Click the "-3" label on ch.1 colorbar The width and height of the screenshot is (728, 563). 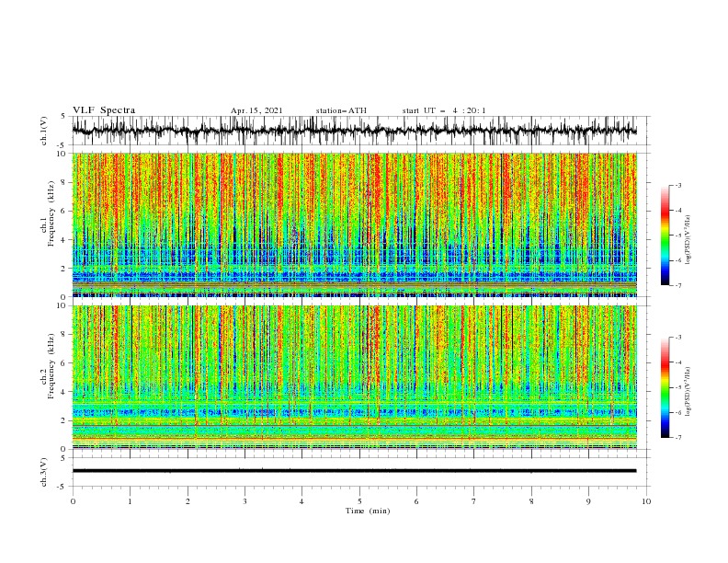point(678,185)
